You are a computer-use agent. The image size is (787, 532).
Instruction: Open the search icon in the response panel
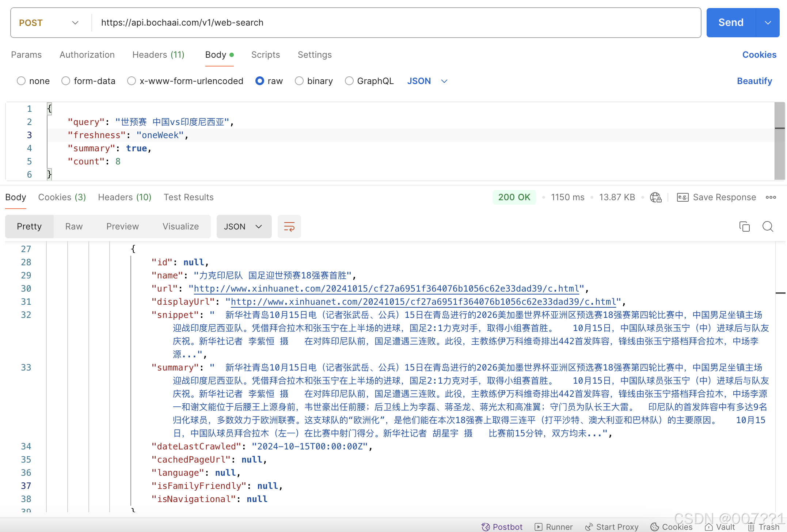click(x=768, y=227)
